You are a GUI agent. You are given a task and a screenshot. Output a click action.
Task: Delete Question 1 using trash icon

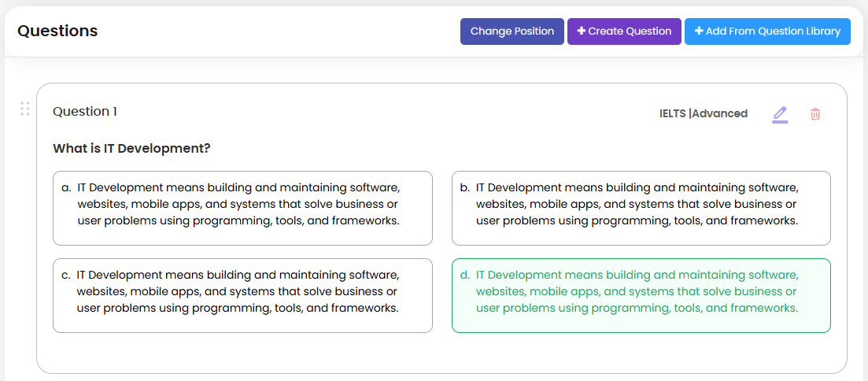tap(815, 114)
